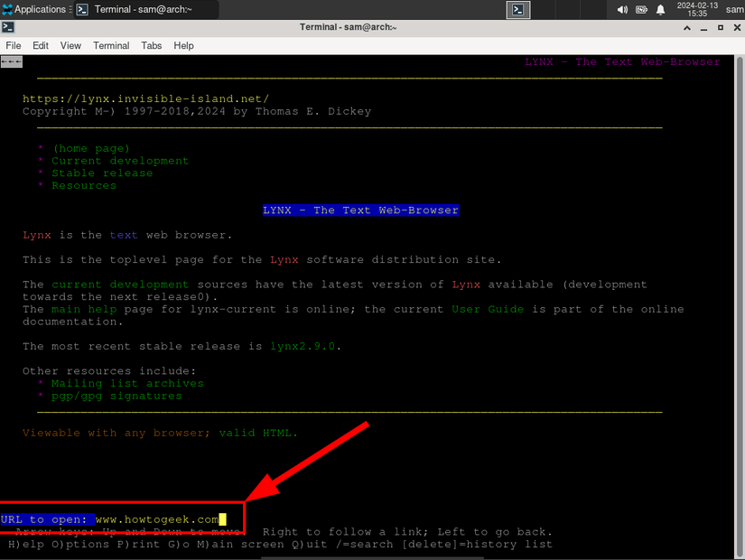Screen dimensions: 745x560
Task: Click the 'Current development' link
Action: coord(120,161)
